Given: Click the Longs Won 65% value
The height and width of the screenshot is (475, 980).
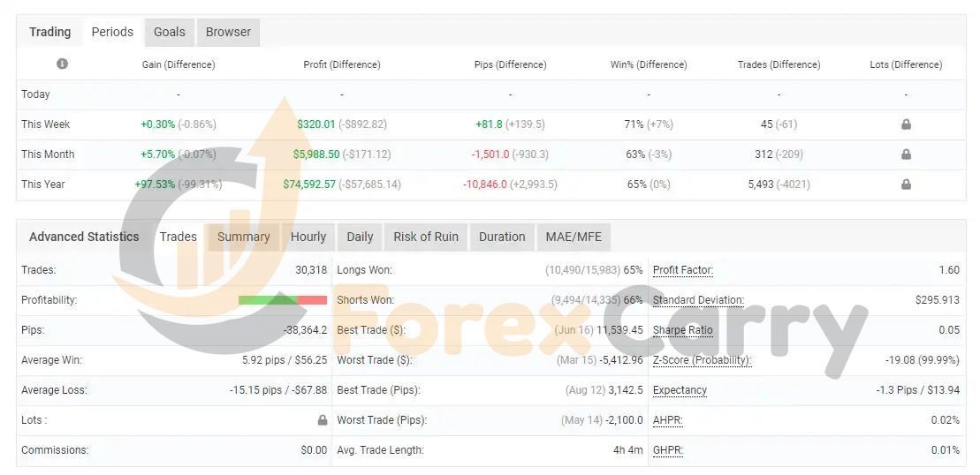Looking at the screenshot, I should coord(633,270).
